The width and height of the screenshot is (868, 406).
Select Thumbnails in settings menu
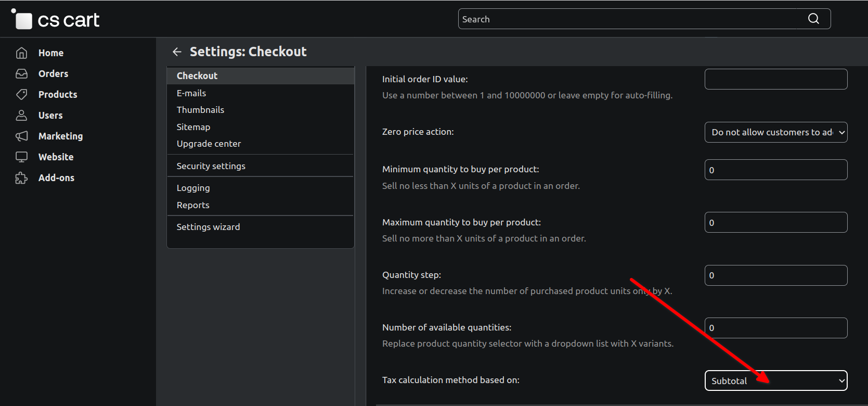point(200,110)
